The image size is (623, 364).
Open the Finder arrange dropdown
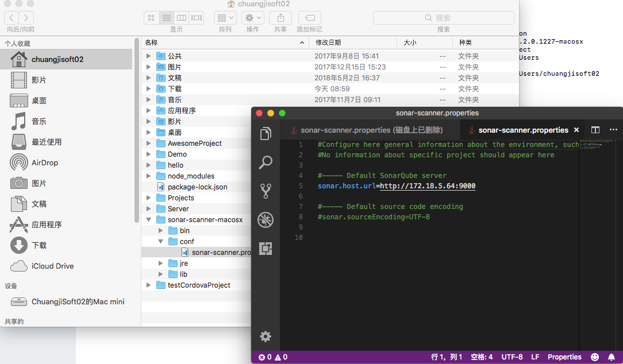click(225, 18)
